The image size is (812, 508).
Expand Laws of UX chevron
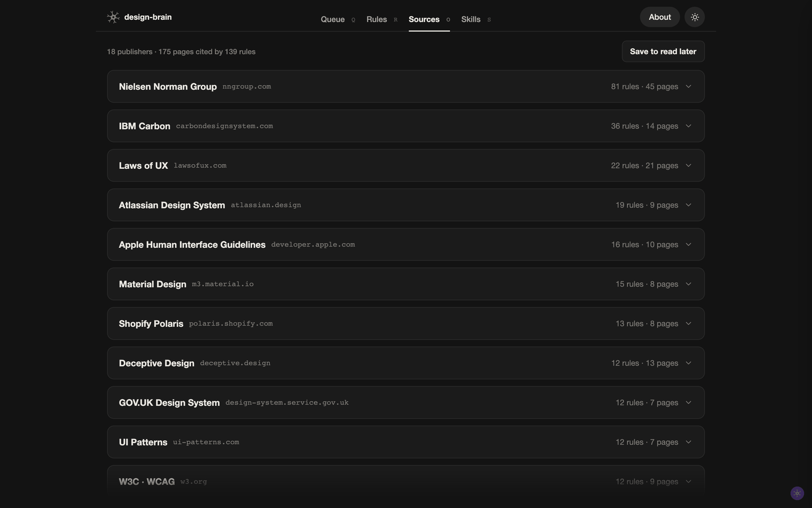pyautogui.click(x=689, y=165)
